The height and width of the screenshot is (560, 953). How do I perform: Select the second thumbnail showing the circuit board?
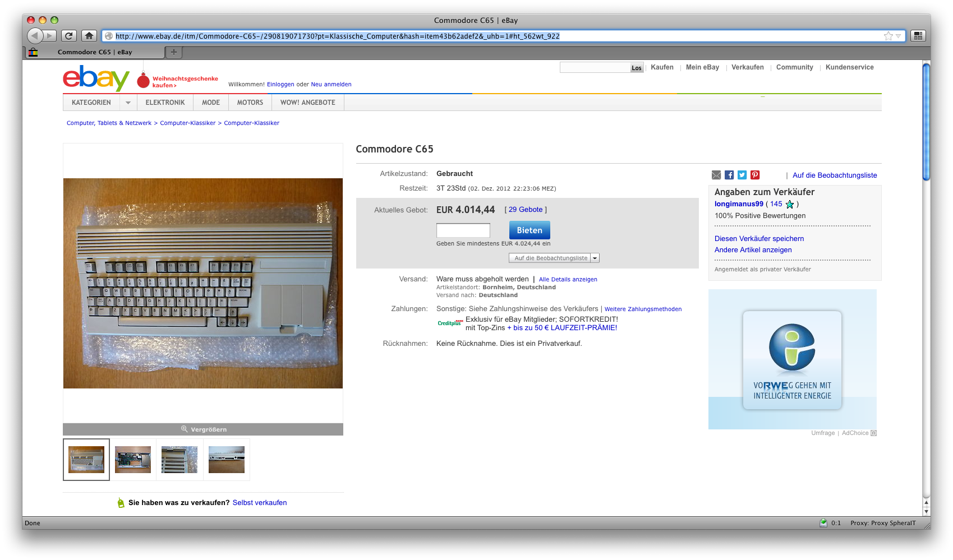(133, 460)
